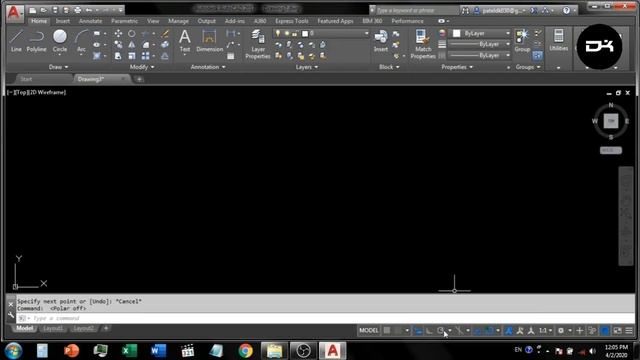Click the Insert block tool
The height and width of the screenshot is (360, 640).
coord(381,41)
